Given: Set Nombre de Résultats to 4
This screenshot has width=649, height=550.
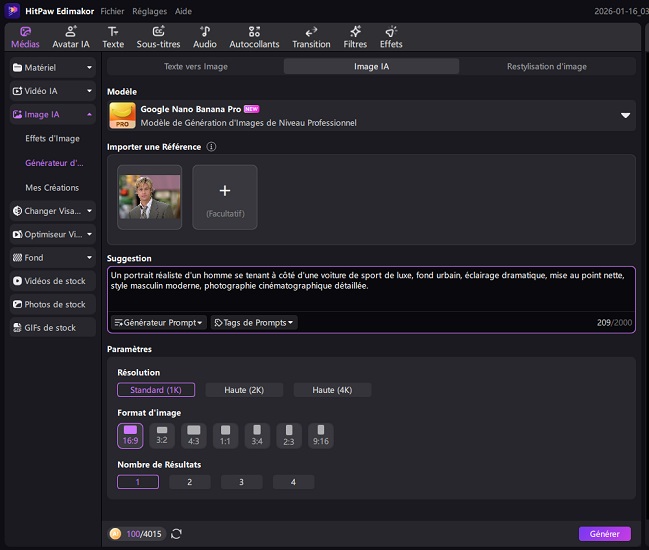Looking at the screenshot, I should tap(293, 482).
